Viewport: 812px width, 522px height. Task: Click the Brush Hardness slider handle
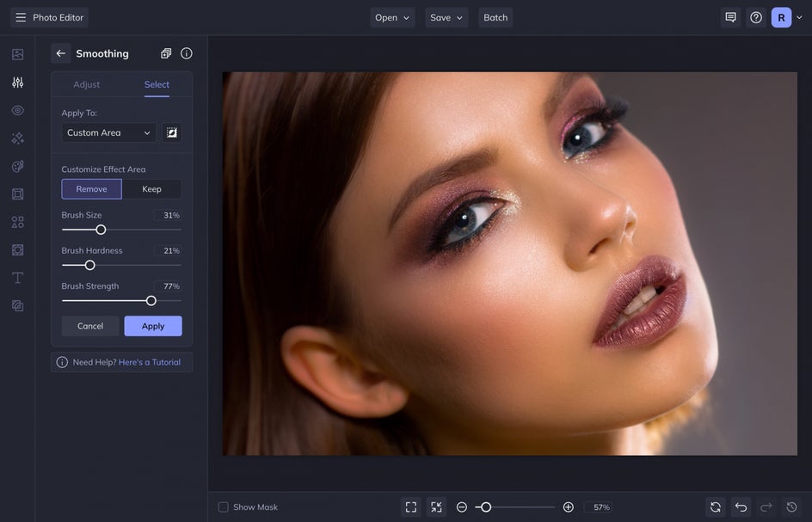point(90,265)
